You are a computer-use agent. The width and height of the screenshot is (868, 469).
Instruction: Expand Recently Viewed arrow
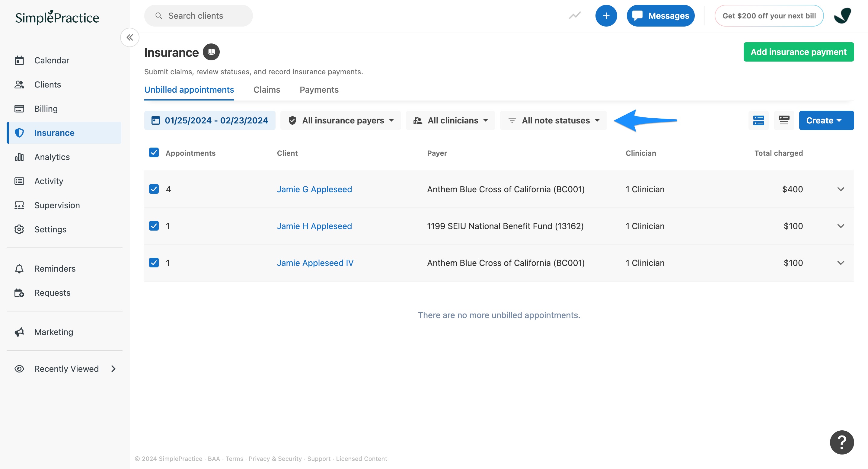[113, 369]
